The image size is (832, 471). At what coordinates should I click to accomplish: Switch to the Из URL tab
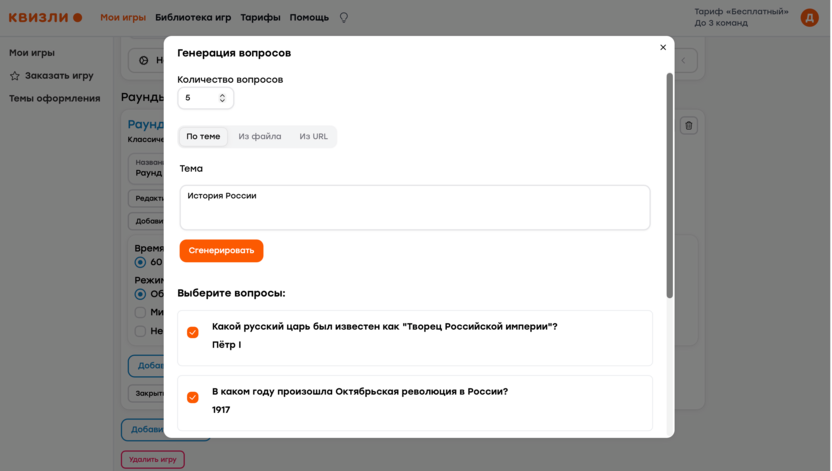click(313, 137)
